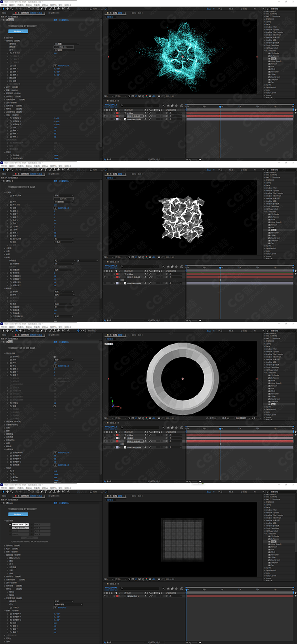Click the 更改 OBJ... button in cyan particle window
The height and width of the screenshot is (644, 297).
(x=64, y=47)
